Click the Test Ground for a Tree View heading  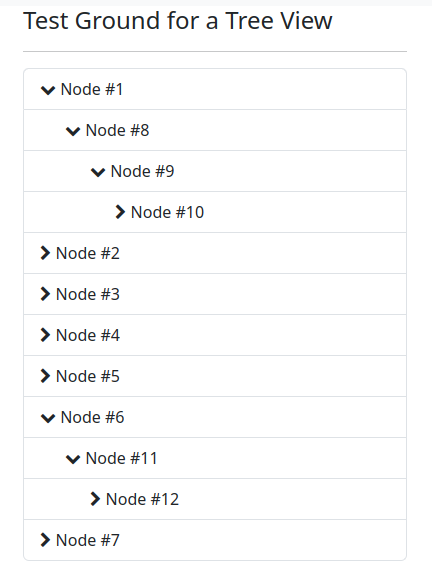(178, 21)
